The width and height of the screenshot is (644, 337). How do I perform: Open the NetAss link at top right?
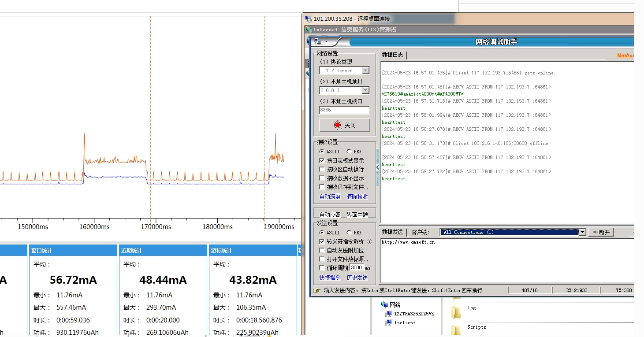click(625, 56)
